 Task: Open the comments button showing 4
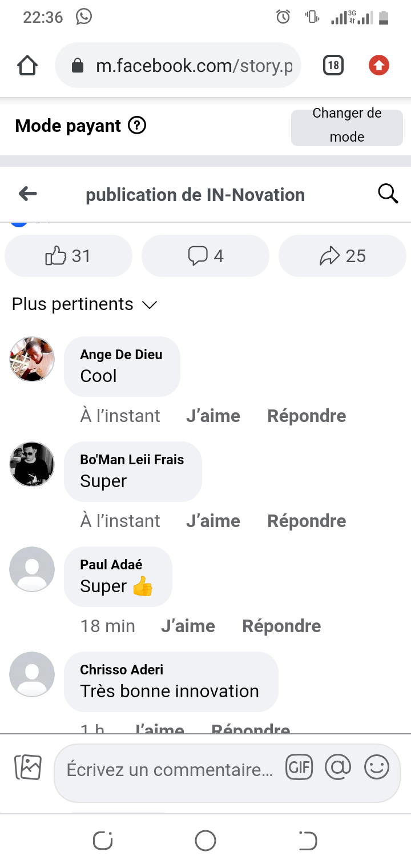coord(205,256)
